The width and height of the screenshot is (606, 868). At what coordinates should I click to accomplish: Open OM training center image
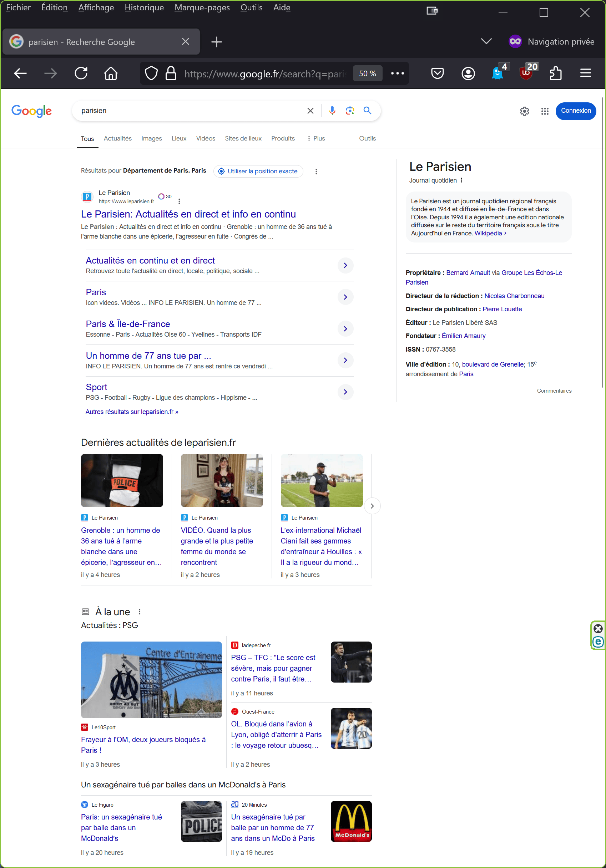(x=151, y=680)
